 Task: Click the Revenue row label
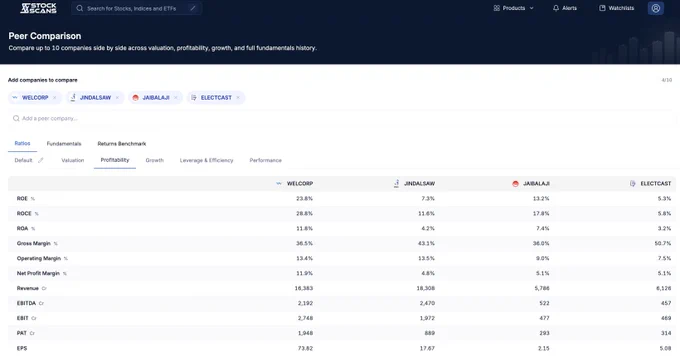pyautogui.click(x=28, y=288)
